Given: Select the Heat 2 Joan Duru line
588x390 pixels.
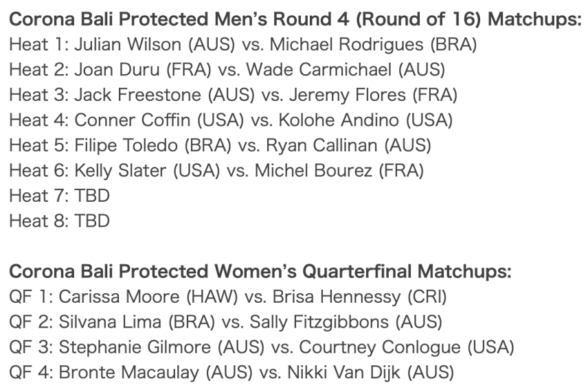Looking at the screenshot, I should [x=227, y=70].
